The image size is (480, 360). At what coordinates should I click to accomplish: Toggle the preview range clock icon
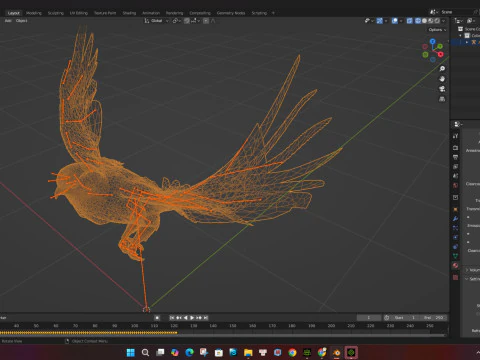(386, 318)
